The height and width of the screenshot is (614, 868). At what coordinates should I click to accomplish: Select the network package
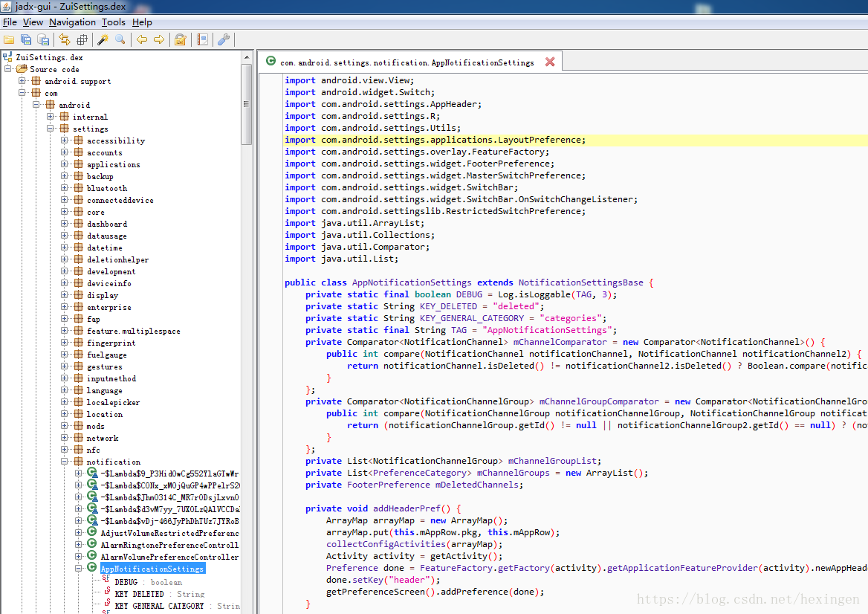point(103,438)
